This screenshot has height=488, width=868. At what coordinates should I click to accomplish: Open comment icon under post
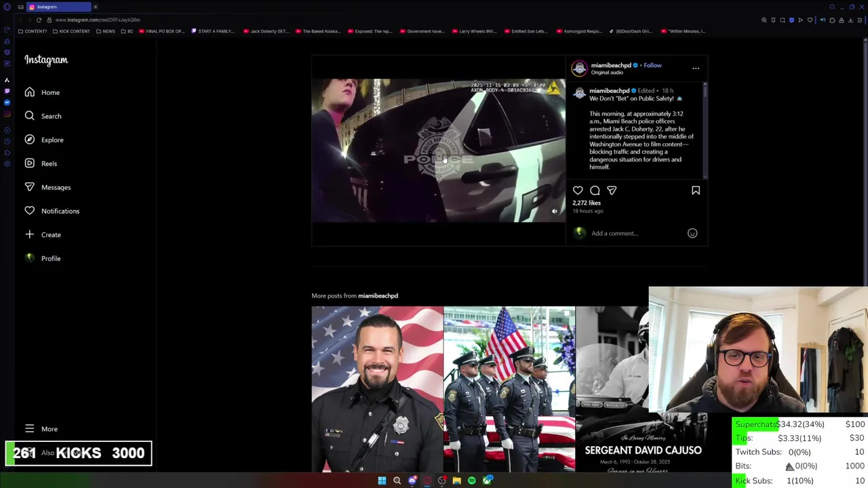pyautogui.click(x=595, y=190)
